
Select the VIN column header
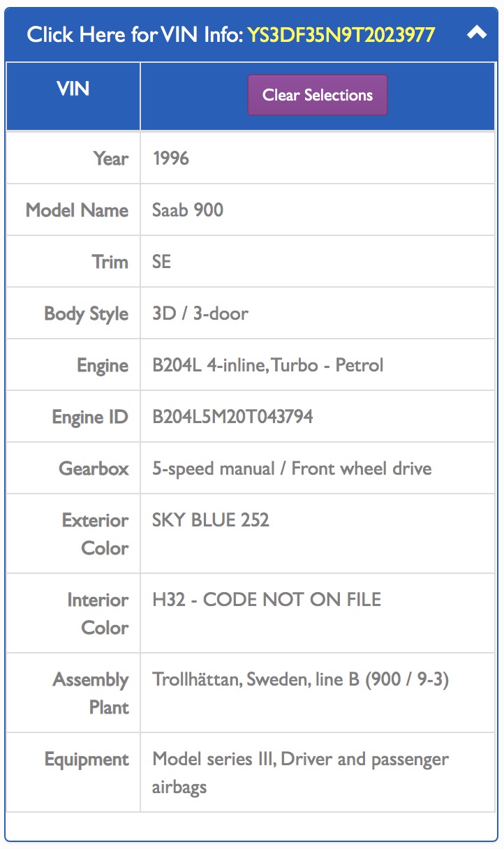tap(73, 89)
